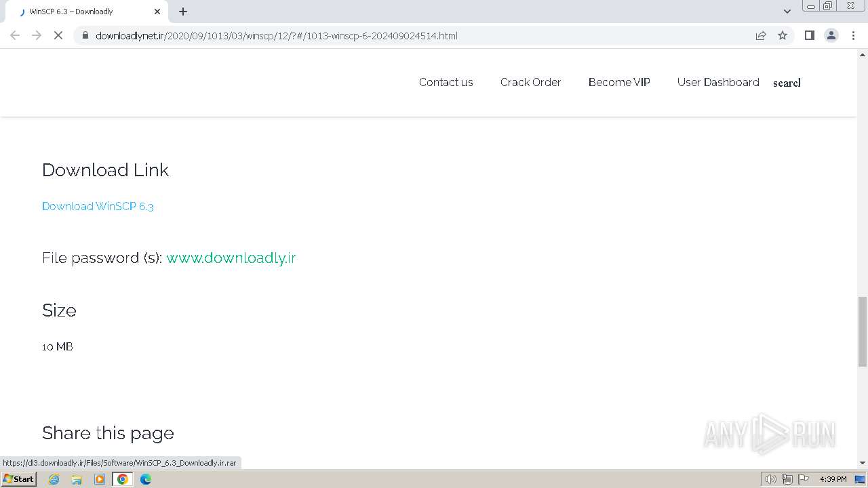Click the volume tray icon

[x=771, y=479]
